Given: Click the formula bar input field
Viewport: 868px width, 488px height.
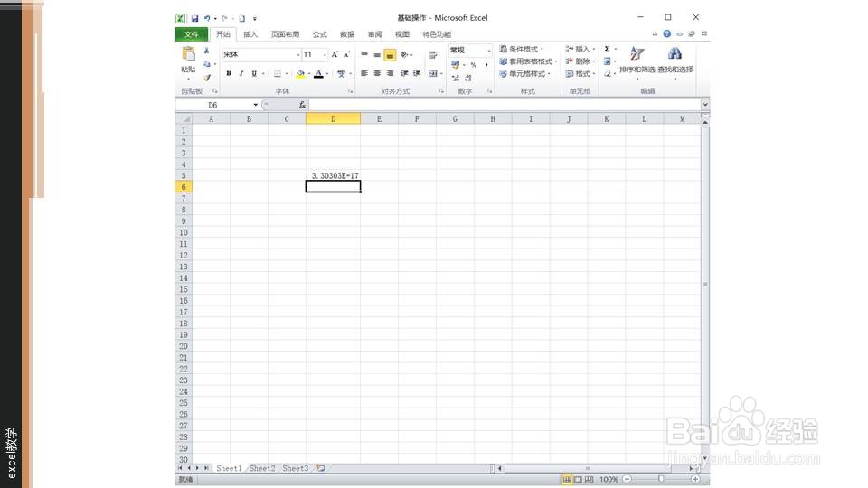Looking at the screenshot, I should [x=505, y=105].
